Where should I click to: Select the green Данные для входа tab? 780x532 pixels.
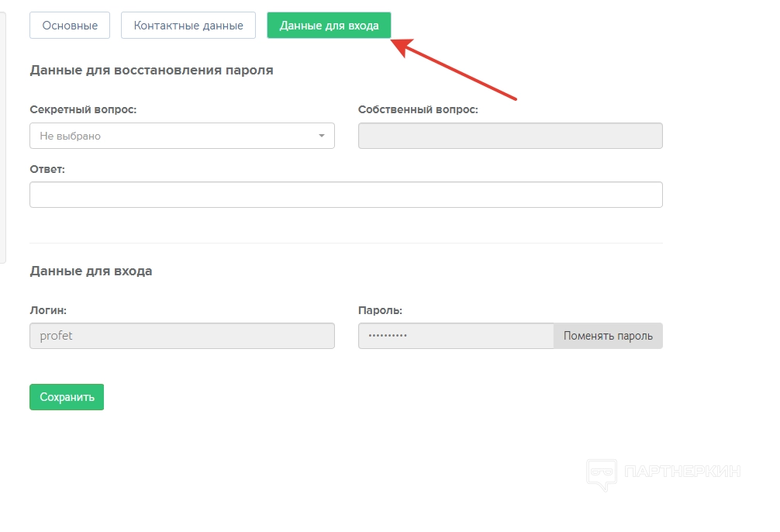pyautogui.click(x=329, y=26)
